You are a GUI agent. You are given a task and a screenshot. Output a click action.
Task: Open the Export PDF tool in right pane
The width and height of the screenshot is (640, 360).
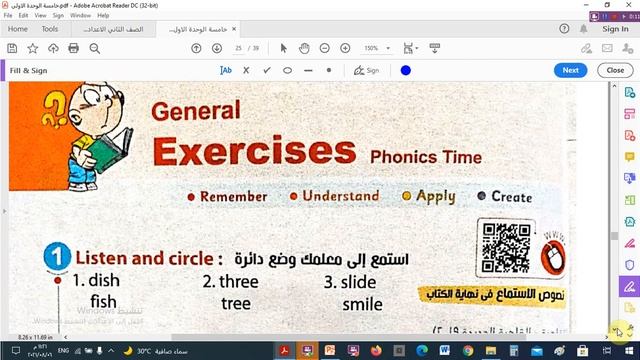pyautogui.click(x=630, y=92)
